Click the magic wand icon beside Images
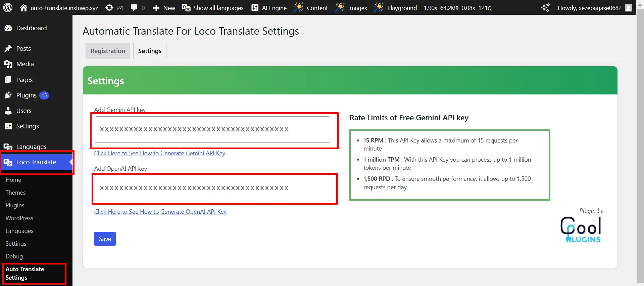 (340, 7)
